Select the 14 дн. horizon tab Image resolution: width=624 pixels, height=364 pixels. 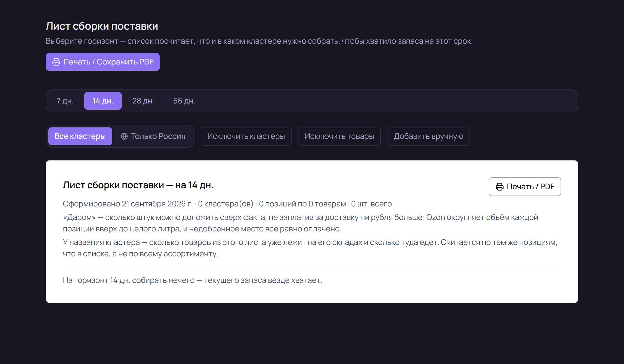tap(103, 101)
